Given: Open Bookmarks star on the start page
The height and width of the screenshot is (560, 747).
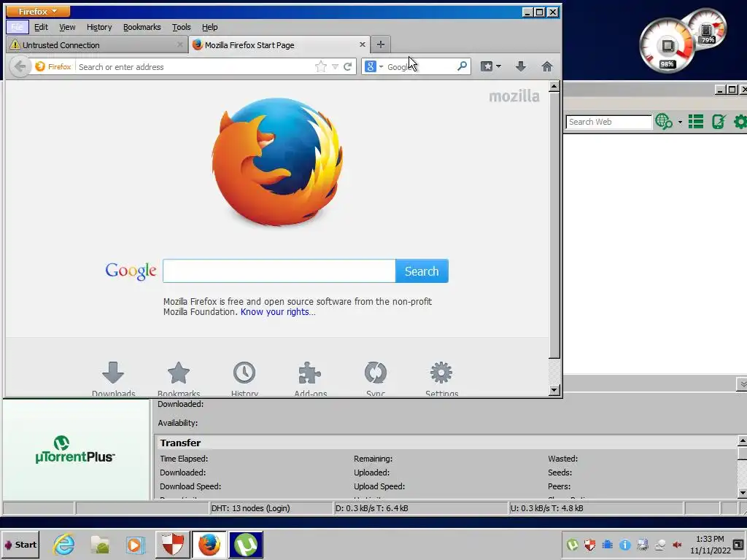Looking at the screenshot, I should click(179, 379).
